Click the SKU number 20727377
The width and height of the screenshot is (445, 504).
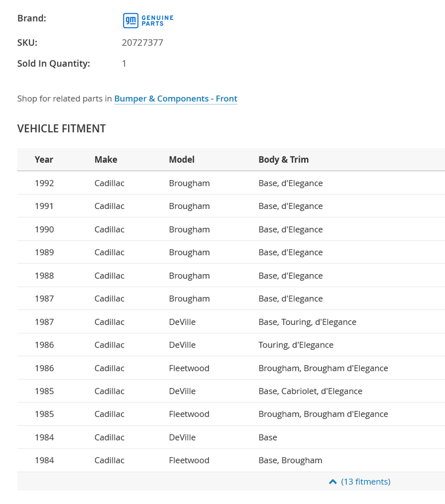point(142,43)
